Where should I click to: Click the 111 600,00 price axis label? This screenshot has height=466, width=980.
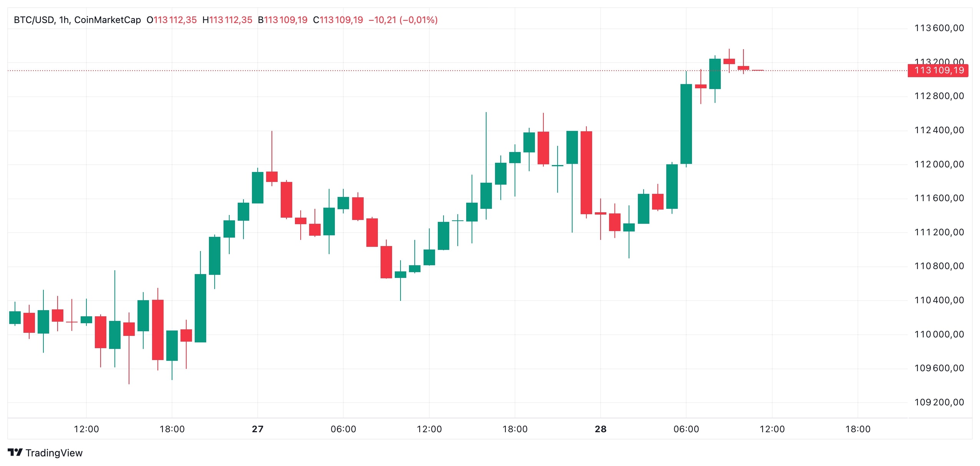(939, 198)
